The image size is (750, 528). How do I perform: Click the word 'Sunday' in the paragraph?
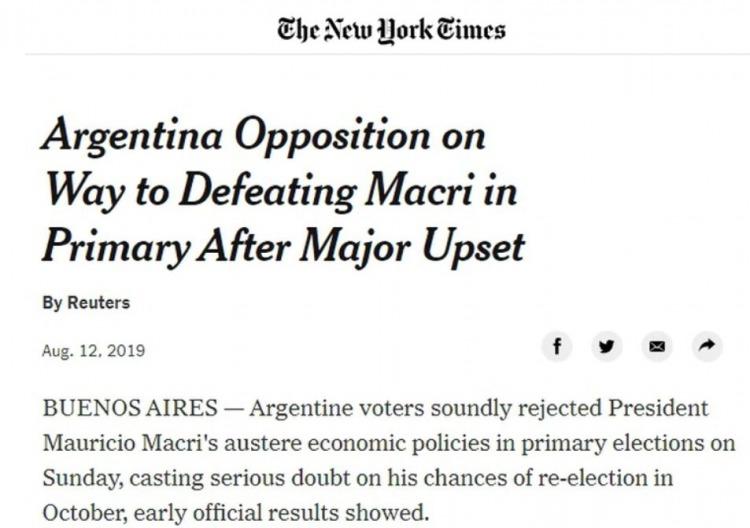[82, 478]
